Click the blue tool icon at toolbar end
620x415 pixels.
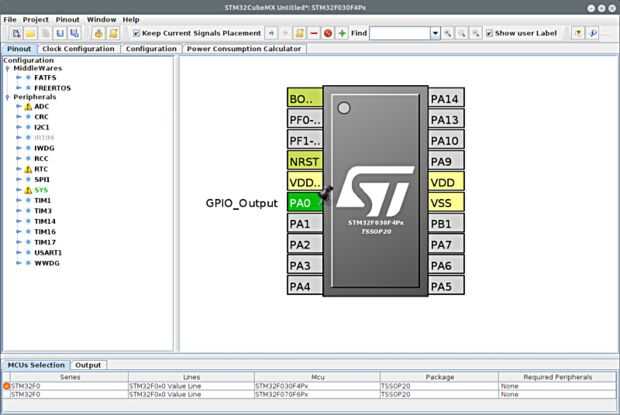pyautogui.click(x=593, y=34)
